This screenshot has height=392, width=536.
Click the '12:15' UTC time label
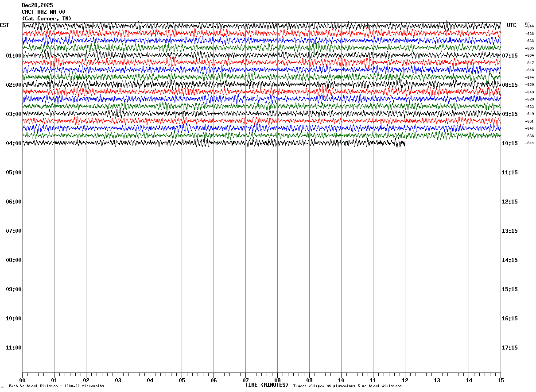[x=510, y=202]
